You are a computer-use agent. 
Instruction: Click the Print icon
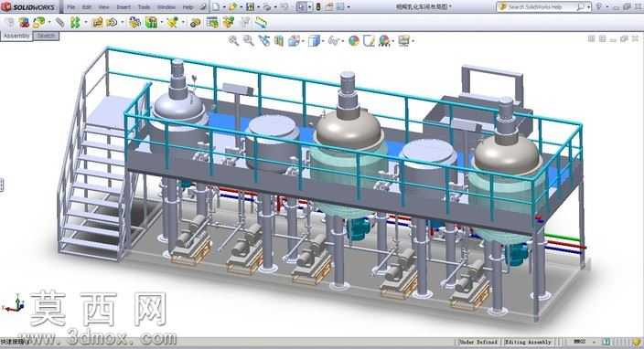tap(267, 7)
